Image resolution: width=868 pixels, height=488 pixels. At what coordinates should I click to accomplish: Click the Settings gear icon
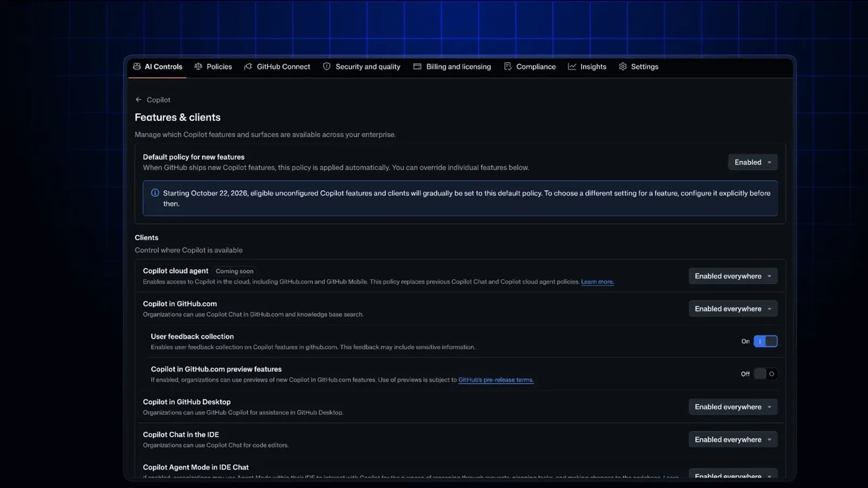[x=623, y=67]
